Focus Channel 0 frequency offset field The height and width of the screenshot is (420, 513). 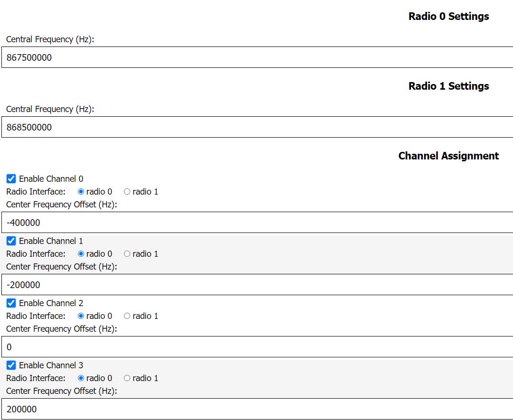(256, 223)
